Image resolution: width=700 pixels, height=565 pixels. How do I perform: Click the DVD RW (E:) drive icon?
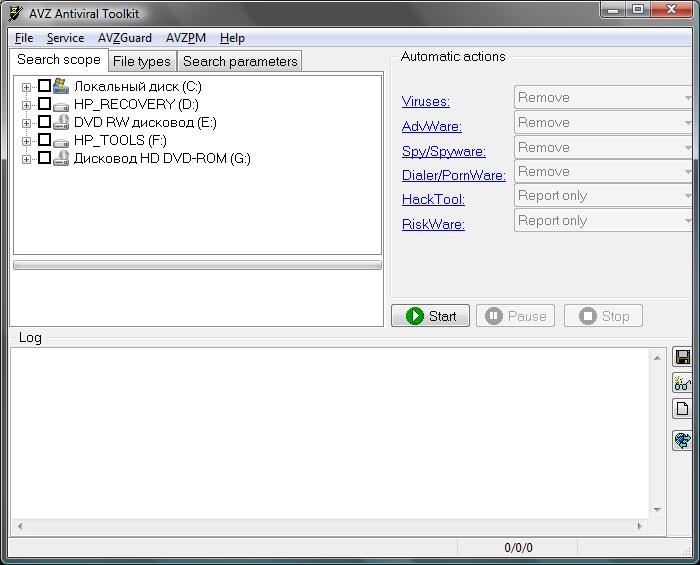(61, 123)
